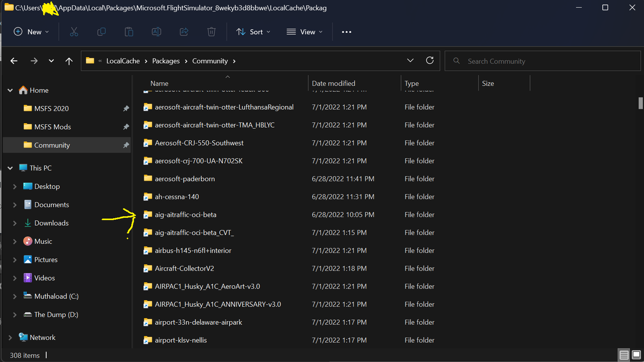Viewport: 644px width, 362px height.
Task: Click the Desktop icon in sidebar
Action: click(28, 186)
